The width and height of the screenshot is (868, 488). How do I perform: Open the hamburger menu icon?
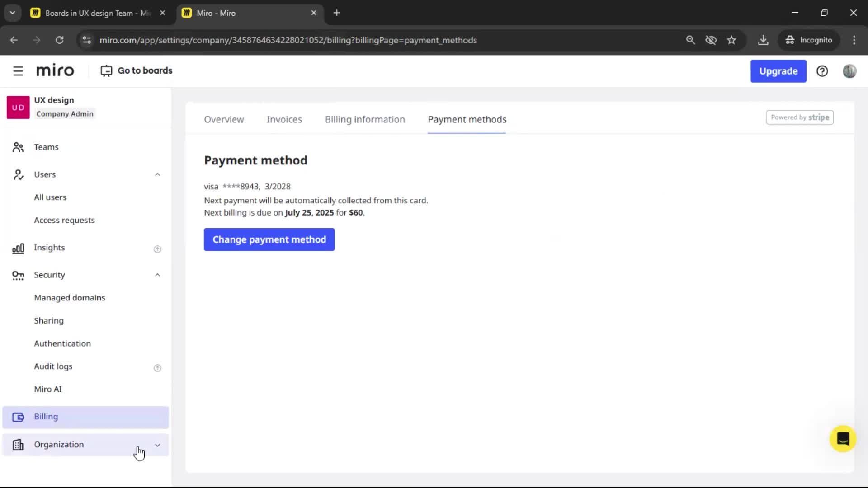click(18, 71)
